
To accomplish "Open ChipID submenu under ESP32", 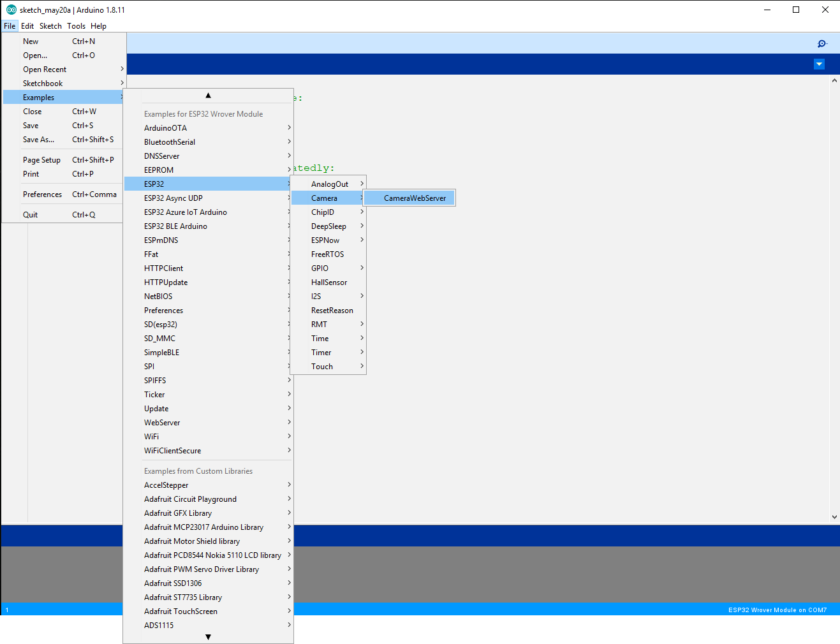I will point(328,212).
